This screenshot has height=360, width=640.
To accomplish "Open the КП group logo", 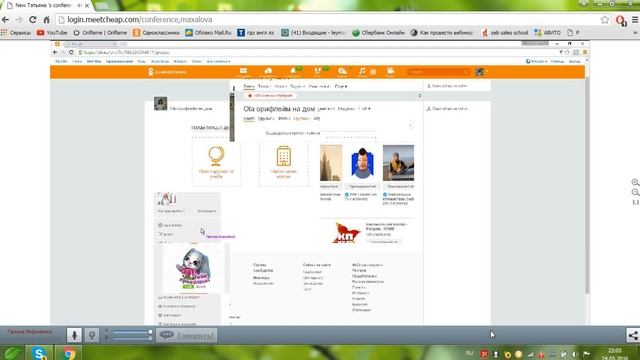I will point(346,232).
